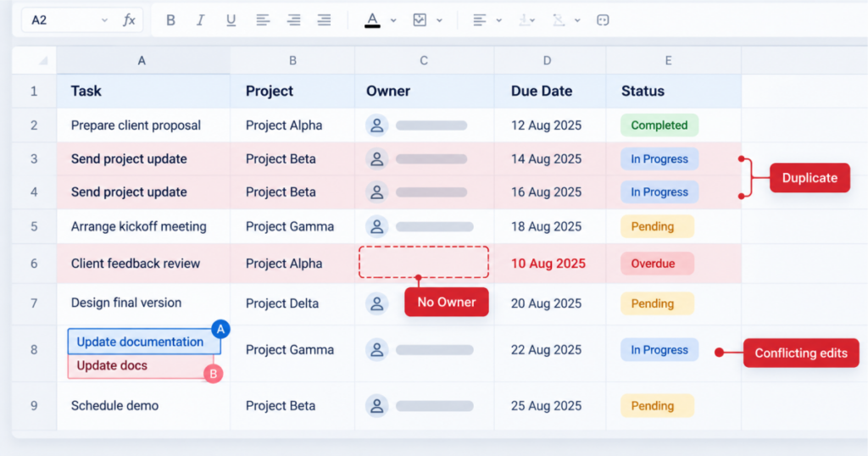Open the vertical align dropdown arrow
The image size is (868, 456).
[532, 20]
